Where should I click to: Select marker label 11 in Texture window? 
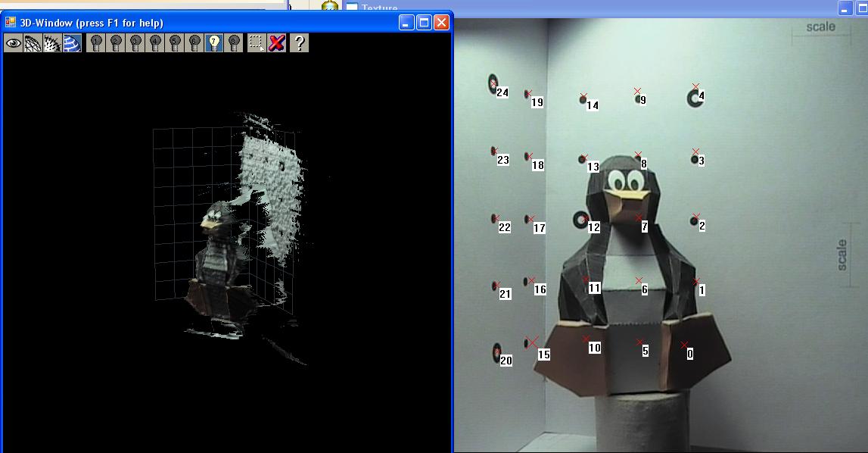pos(595,288)
